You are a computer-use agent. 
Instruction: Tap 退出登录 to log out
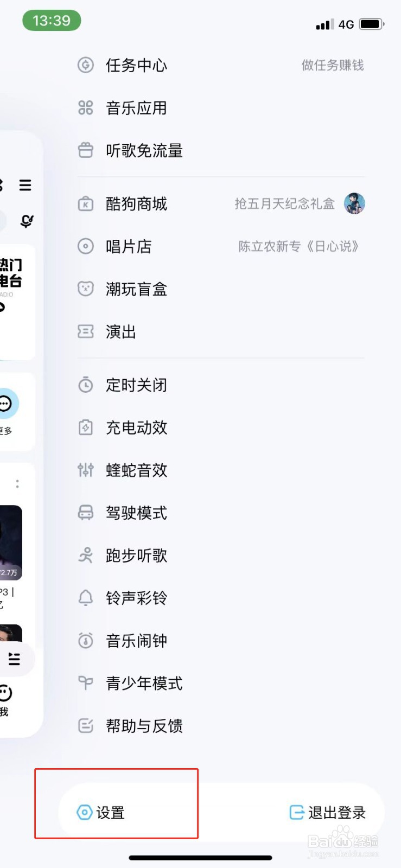click(328, 812)
